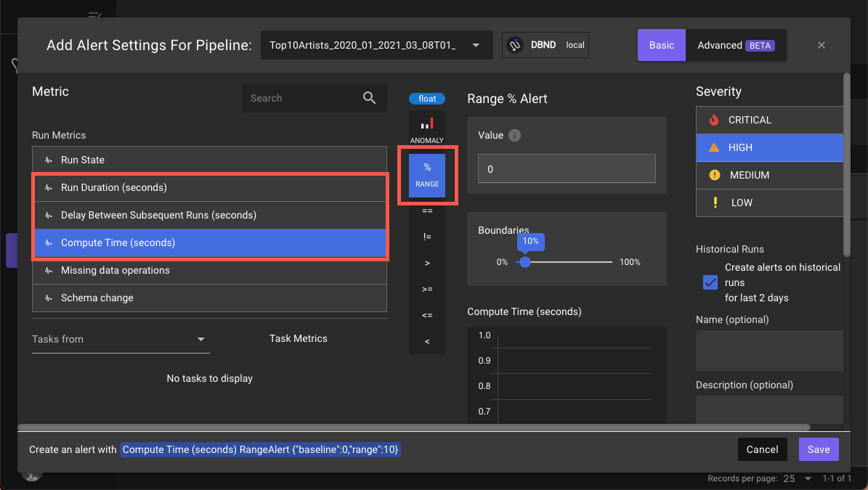Switch to the Advanced BETA tab
The width and height of the screenshot is (868, 490).
click(x=735, y=45)
